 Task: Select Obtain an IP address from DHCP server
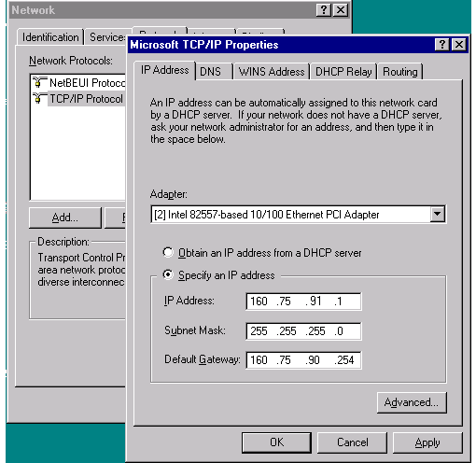[168, 252]
